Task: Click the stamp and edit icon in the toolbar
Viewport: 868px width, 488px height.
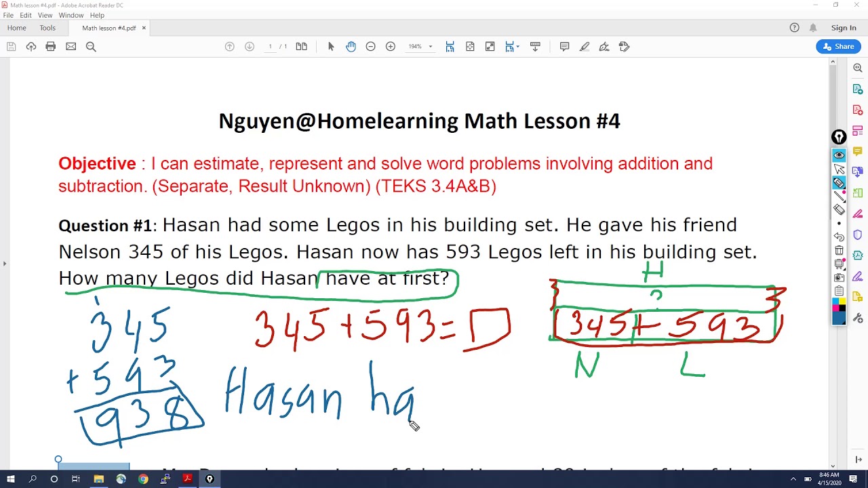Action: 625,47
